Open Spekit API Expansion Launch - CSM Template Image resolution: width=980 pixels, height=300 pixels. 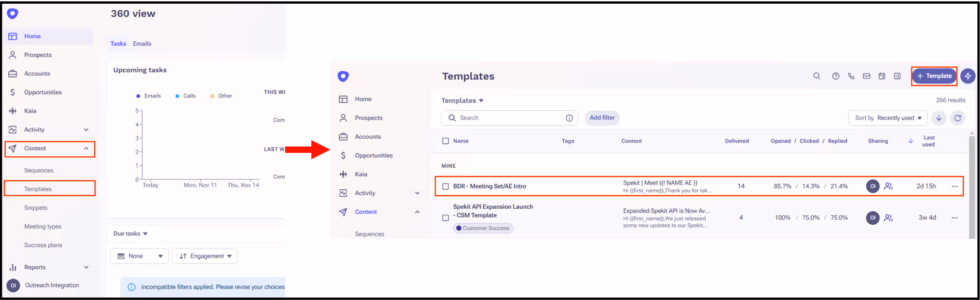tap(493, 211)
